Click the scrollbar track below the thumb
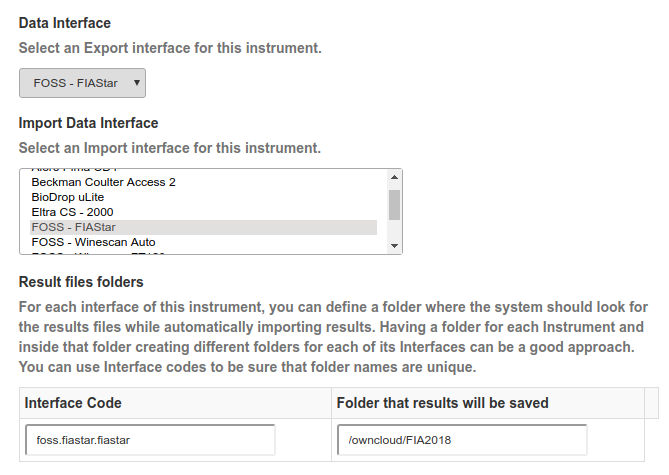 [x=394, y=230]
